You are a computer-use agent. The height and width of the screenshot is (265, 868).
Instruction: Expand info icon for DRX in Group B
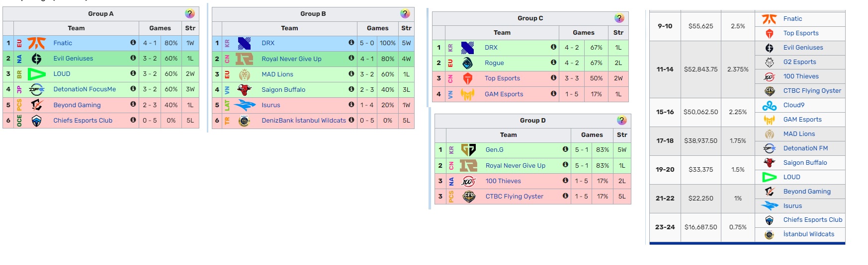point(351,43)
